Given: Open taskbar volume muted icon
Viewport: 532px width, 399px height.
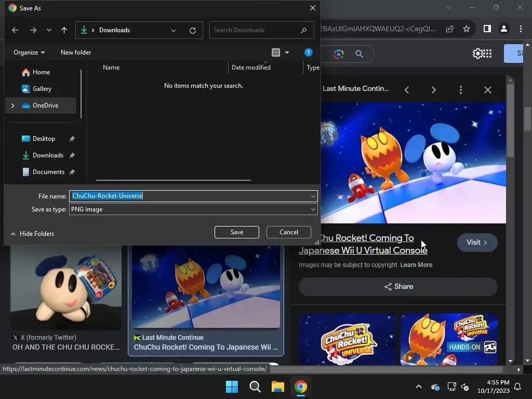Looking at the screenshot, I should point(465,387).
